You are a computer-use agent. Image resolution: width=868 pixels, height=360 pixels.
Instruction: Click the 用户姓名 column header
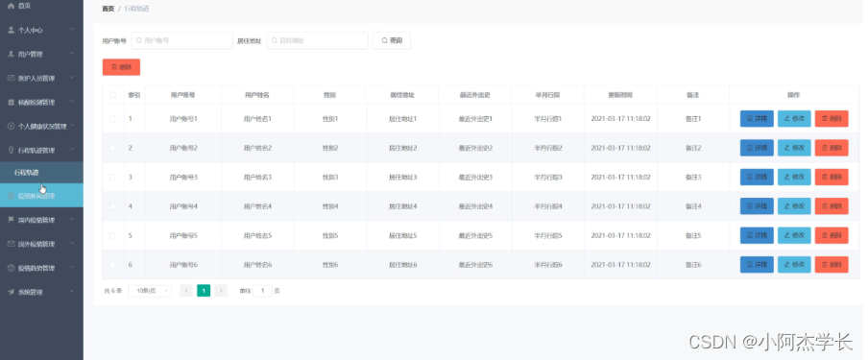(x=257, y=95)
